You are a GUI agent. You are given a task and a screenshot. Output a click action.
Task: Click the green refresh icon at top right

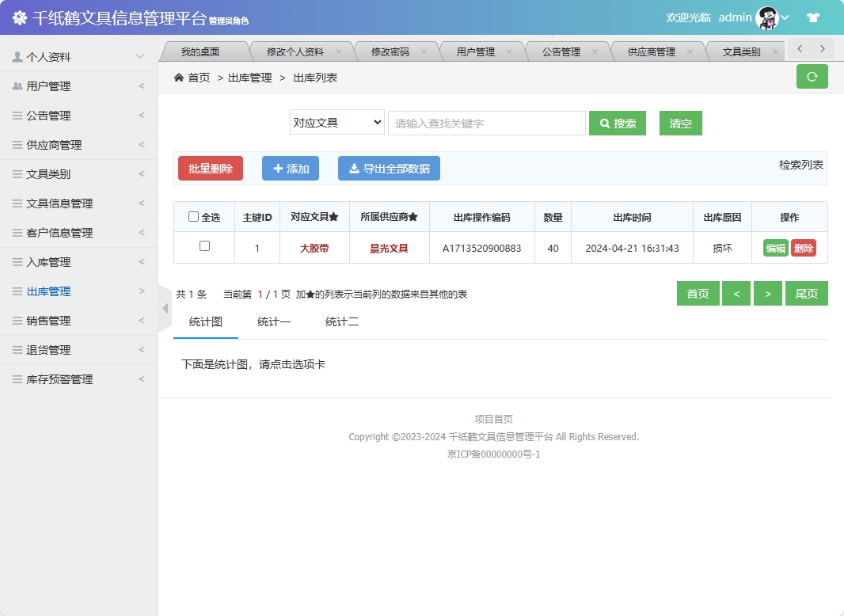click(812, 76)
